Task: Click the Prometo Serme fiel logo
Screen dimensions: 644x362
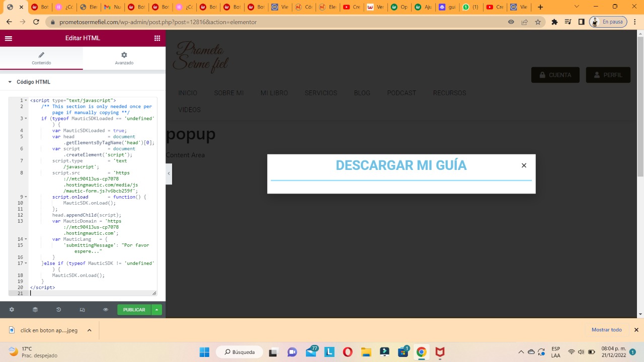Action: coord(200,56)
